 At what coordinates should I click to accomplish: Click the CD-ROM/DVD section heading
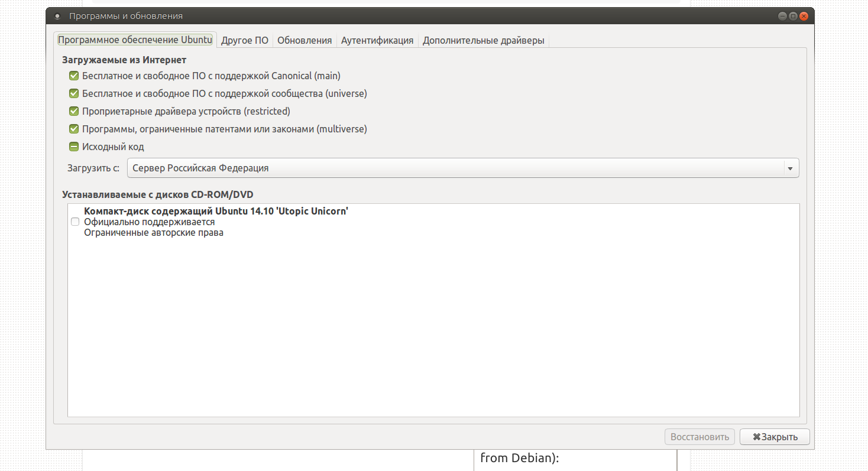coord(158,194)
